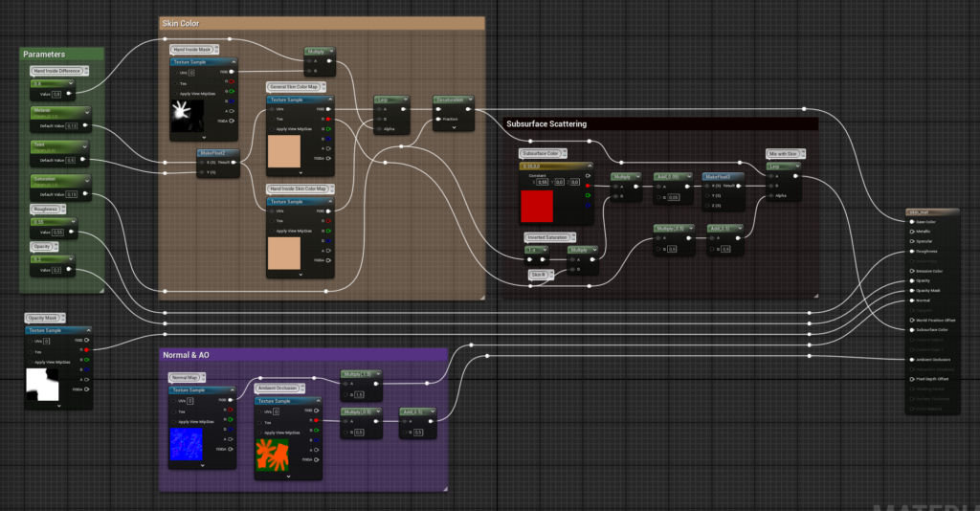Select the Subsurface Scattering comment header

pyautogui.click(x=546, y=123)
